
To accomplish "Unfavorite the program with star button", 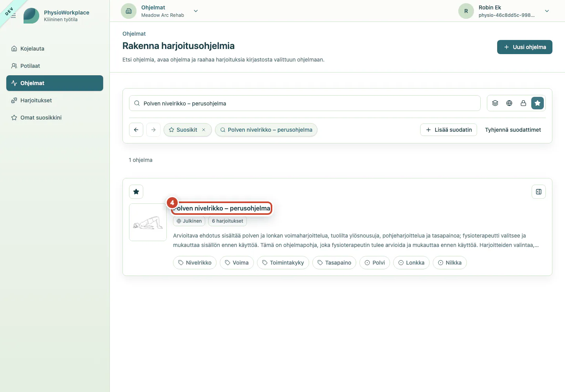I will tap(136, 192).
